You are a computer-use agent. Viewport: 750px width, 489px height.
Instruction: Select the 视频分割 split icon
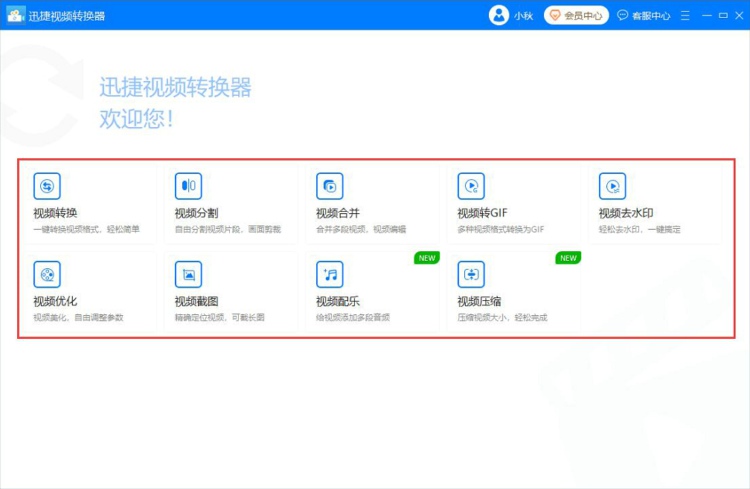click(x=188, y=186)
